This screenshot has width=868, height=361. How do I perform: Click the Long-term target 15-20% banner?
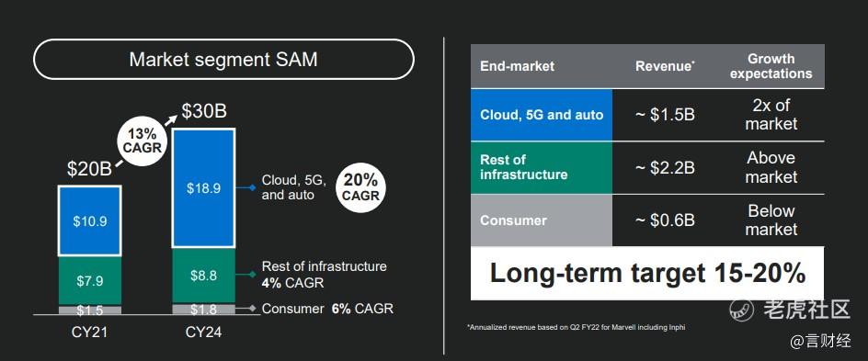coord(647,274)
